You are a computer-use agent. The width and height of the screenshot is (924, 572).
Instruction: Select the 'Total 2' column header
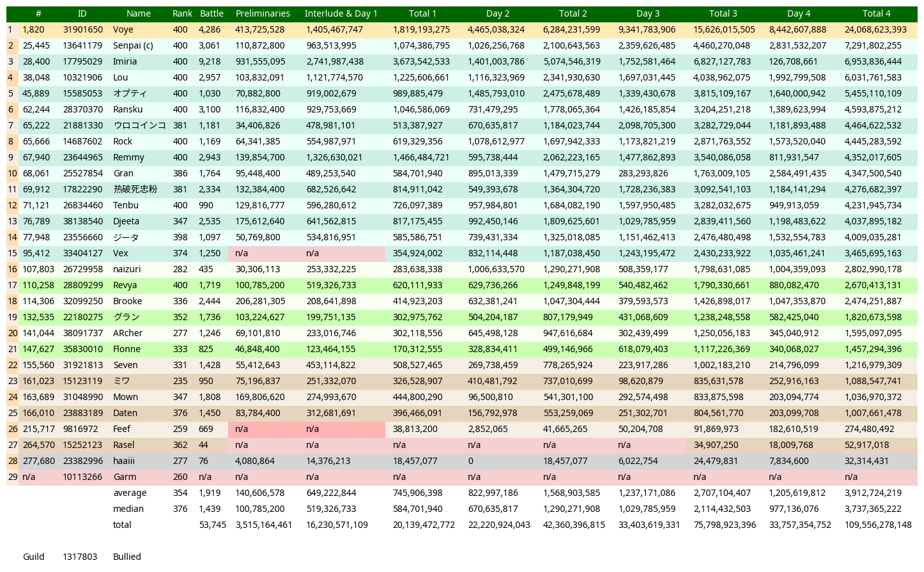click(573, 13)
